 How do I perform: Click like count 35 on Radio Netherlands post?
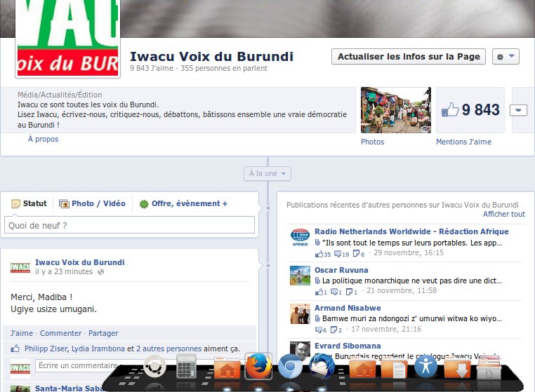[x=323, y=254]
